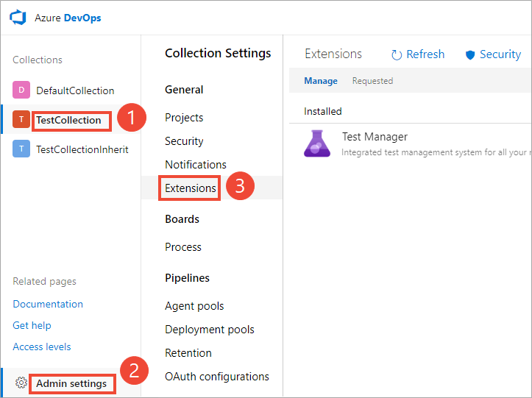
Task: Open Security in Collection Settings menu
Action: click(x=184, y=141)
